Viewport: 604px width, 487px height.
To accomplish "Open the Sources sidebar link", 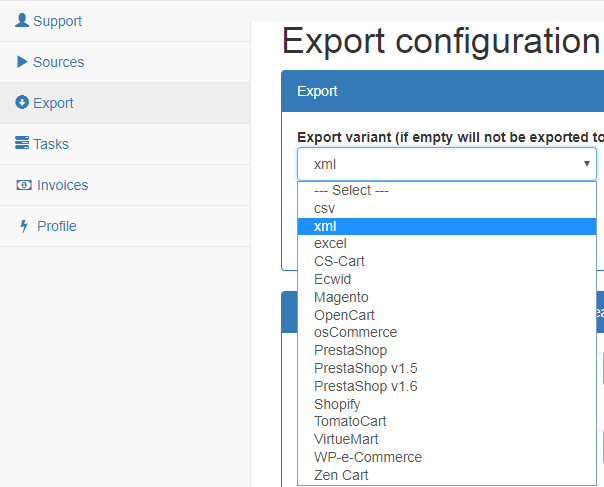I will click(59, 62).
